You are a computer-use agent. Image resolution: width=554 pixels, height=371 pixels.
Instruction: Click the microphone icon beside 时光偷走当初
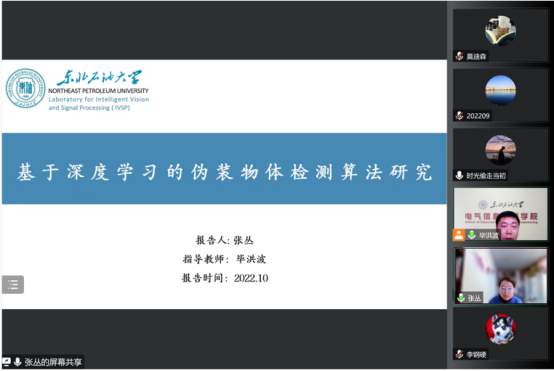(x=459, y=175)
